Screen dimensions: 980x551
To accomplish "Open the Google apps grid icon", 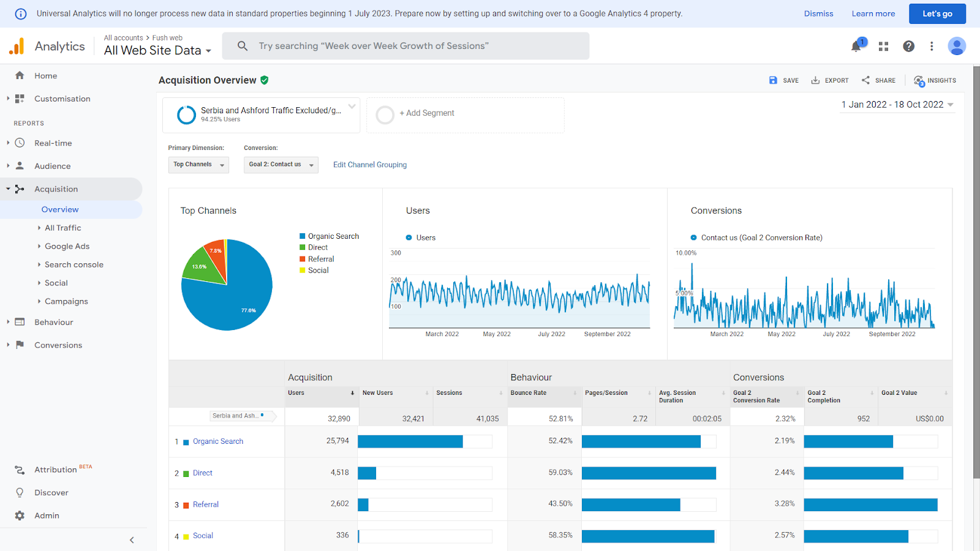I will [883, 46].
